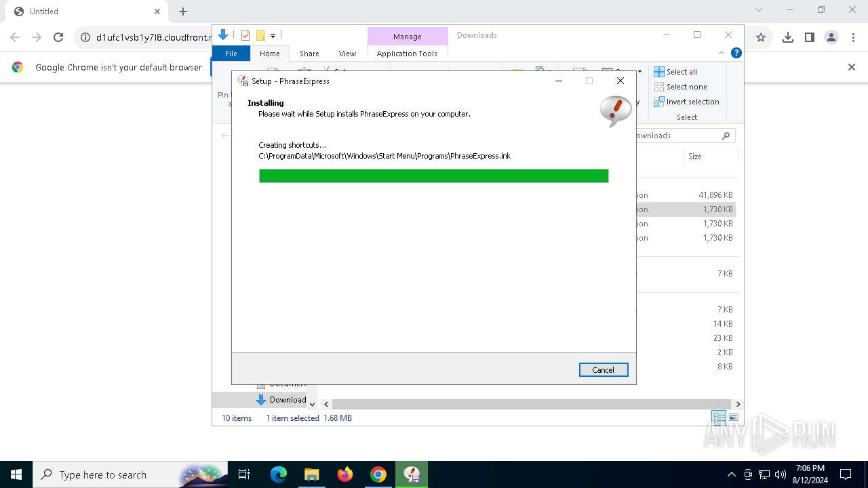Screen dimensions: 868x488
Task: Close the Untitled Chrome tab
Action: [157, 12]
